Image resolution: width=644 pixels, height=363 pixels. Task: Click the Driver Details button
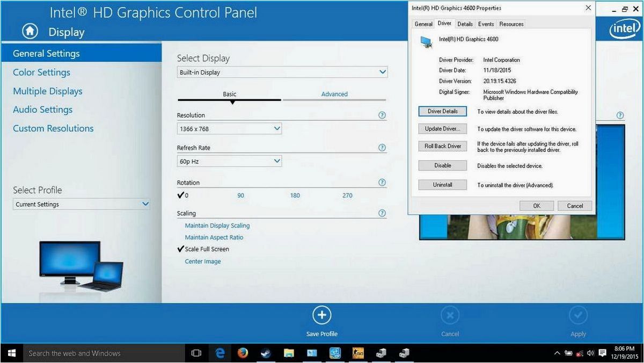[x=443, y=112]
